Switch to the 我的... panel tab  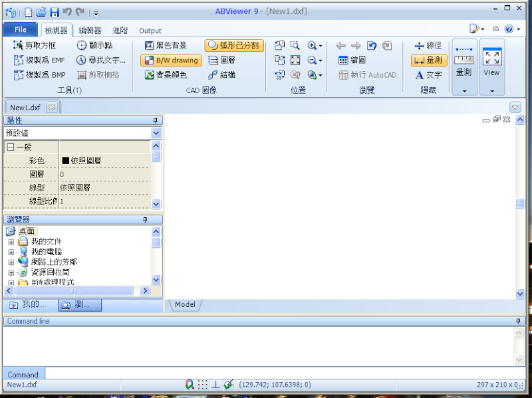coord(31,305)
